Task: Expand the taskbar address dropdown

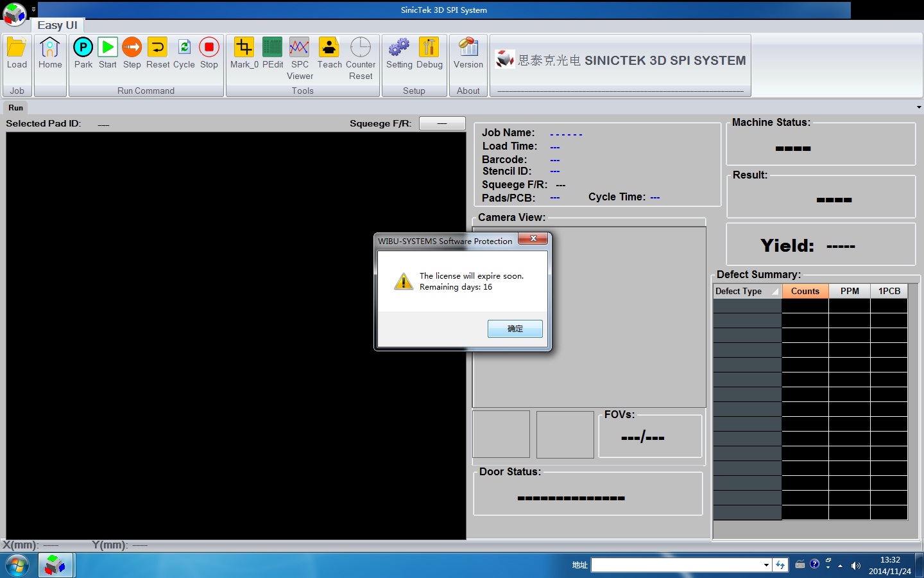Action: [x=766, y=565]
